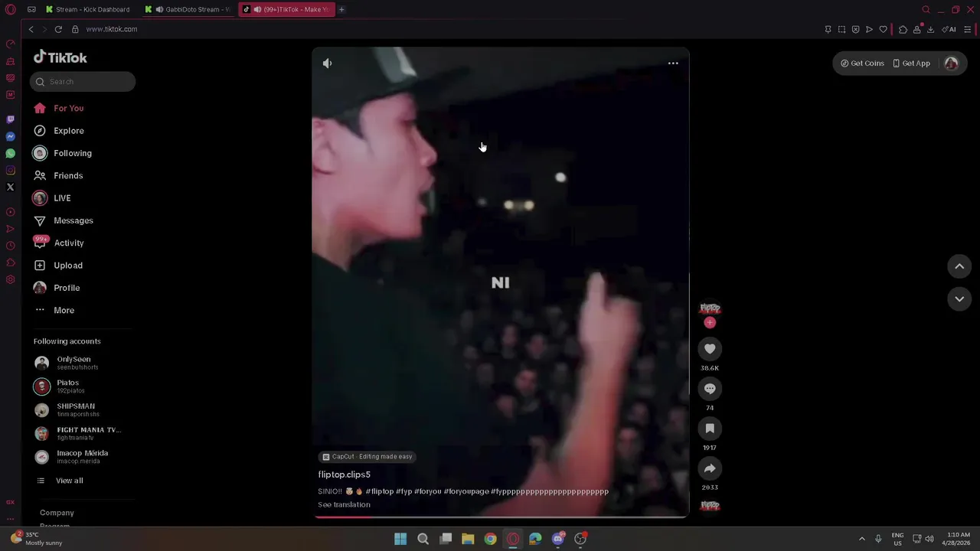The width and height of the screenshot is (980, 551).
Task: Share the video with the arrow icon
Action: (710, 468)
